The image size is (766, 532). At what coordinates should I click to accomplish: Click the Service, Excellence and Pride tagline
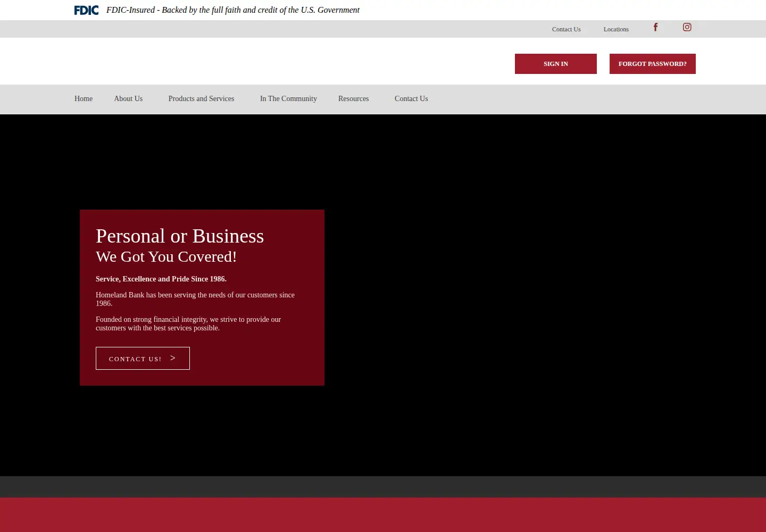(x=161, y=279)
